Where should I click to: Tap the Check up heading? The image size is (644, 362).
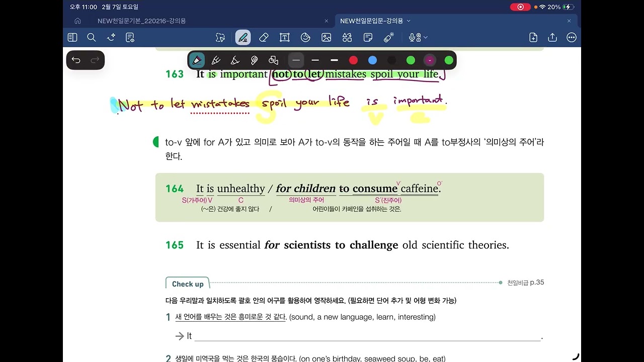point(188,284)
